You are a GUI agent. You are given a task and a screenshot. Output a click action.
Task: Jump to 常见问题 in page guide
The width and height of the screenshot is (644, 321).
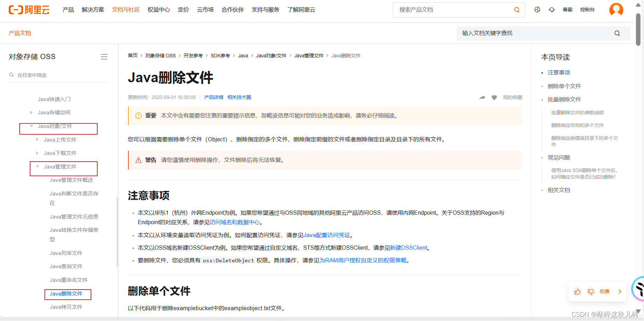559,158
